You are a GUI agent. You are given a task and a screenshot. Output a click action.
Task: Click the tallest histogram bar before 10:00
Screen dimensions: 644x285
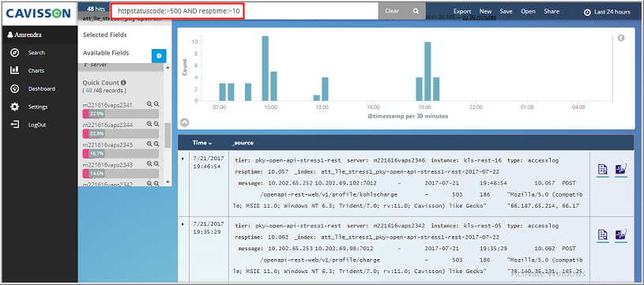coord(266,68)
